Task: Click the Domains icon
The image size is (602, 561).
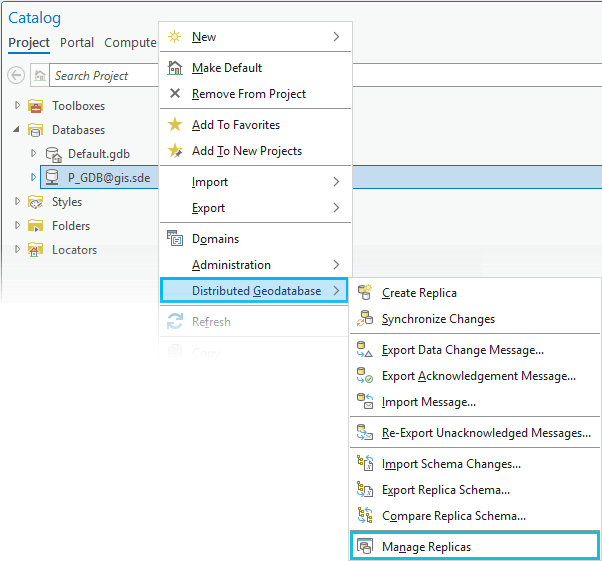Action: point(175,238)
